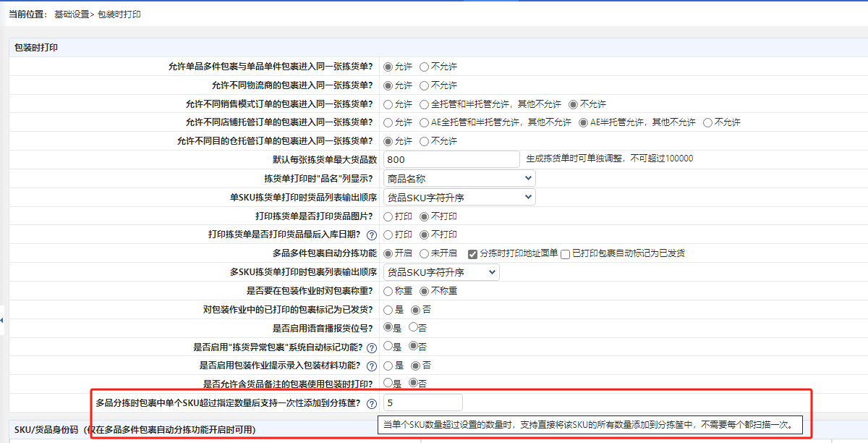Select 称重 for weighing packages during packing
The width and height of the screenshot is (868, 443).
pyautogui.click(x=388, y=291)
